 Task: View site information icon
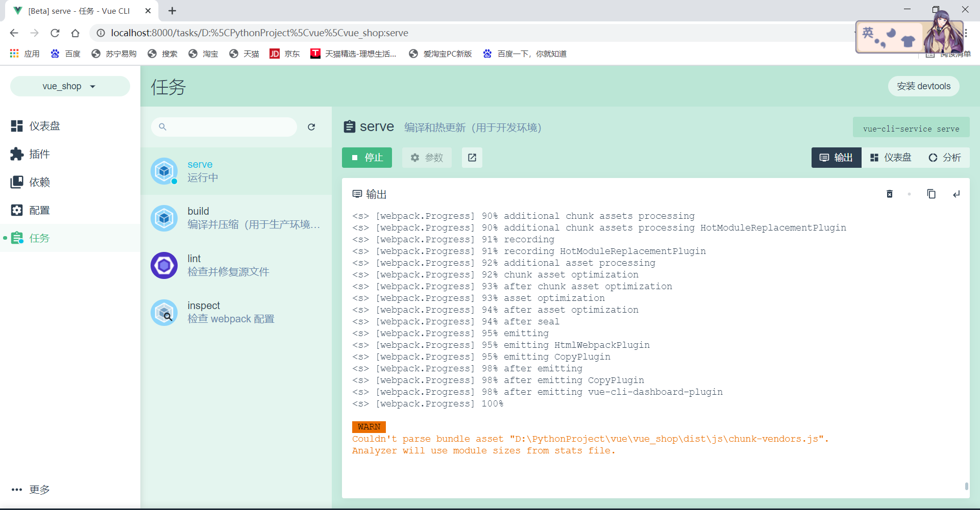(x=101, y=33)
